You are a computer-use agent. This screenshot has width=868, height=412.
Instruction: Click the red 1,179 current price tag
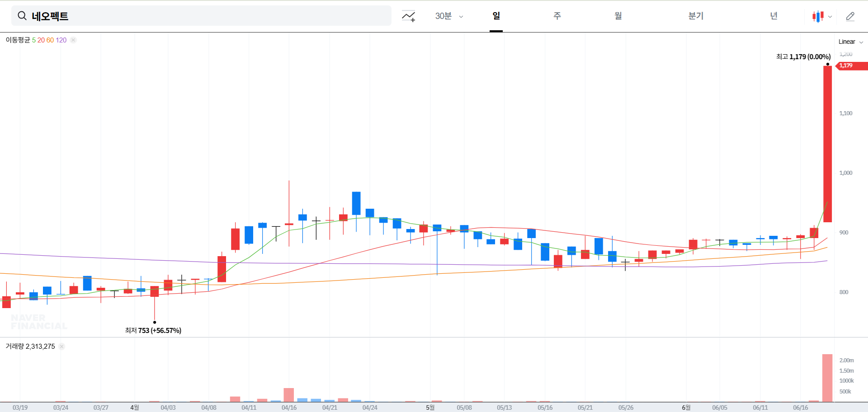pyautogui.click(x=852, y=66)
